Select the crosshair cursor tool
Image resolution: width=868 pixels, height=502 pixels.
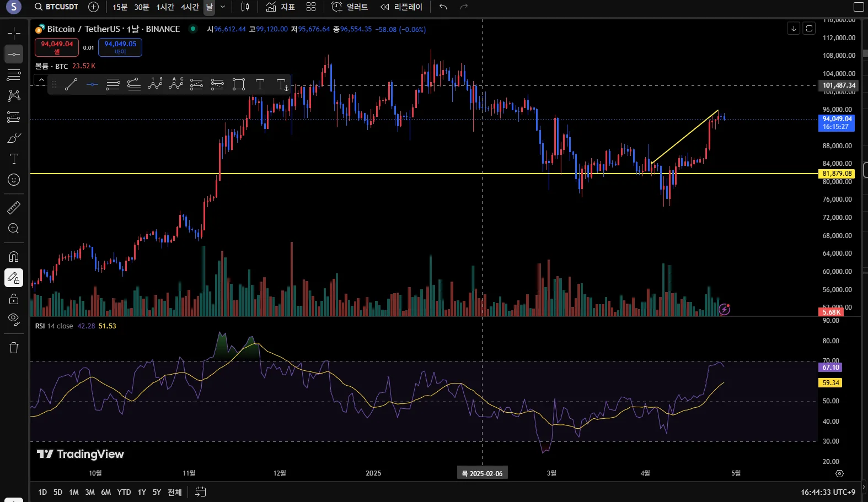click(x=14, y=33)
